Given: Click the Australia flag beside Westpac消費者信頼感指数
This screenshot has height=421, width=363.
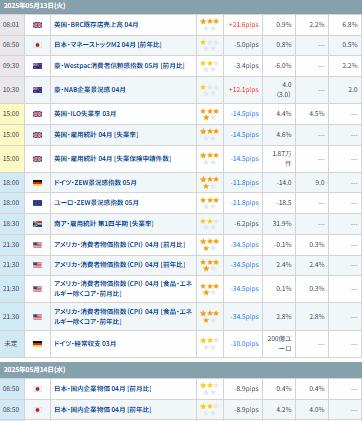Looking at the screenshot, I should click(37, 66).
